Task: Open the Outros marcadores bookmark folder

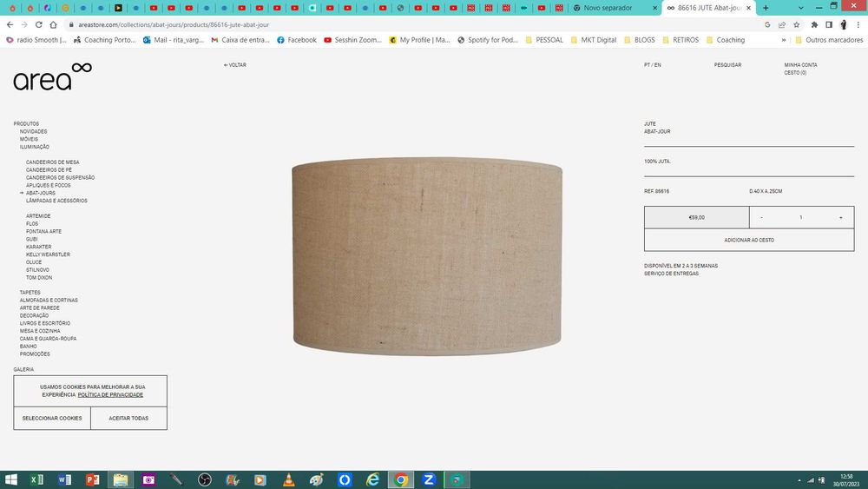Action: click(x=829, y=40)
